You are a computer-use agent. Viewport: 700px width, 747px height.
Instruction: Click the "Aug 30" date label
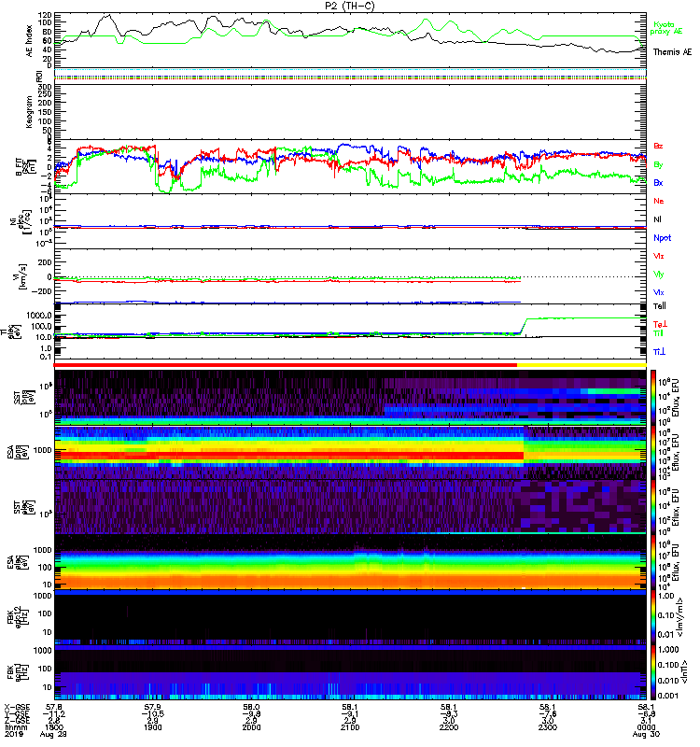tap(646, 734)
